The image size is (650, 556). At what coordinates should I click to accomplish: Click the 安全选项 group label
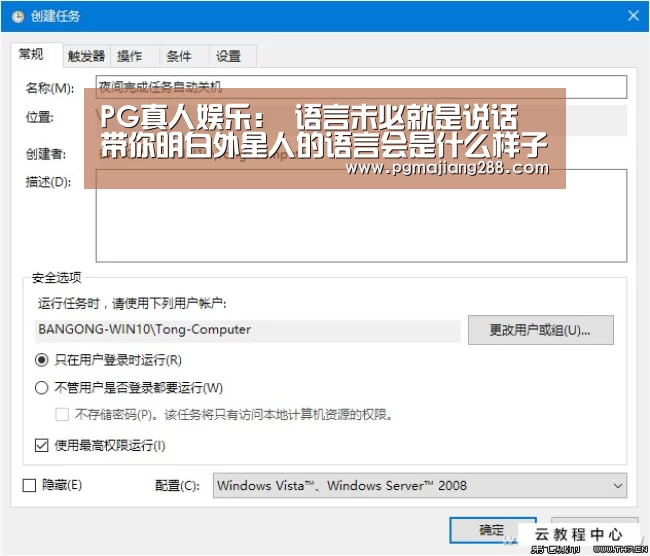(x=57, y=277)
